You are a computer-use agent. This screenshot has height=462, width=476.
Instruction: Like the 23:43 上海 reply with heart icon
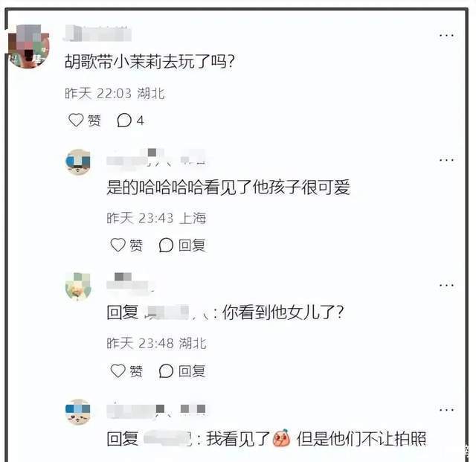click(118, 245)
